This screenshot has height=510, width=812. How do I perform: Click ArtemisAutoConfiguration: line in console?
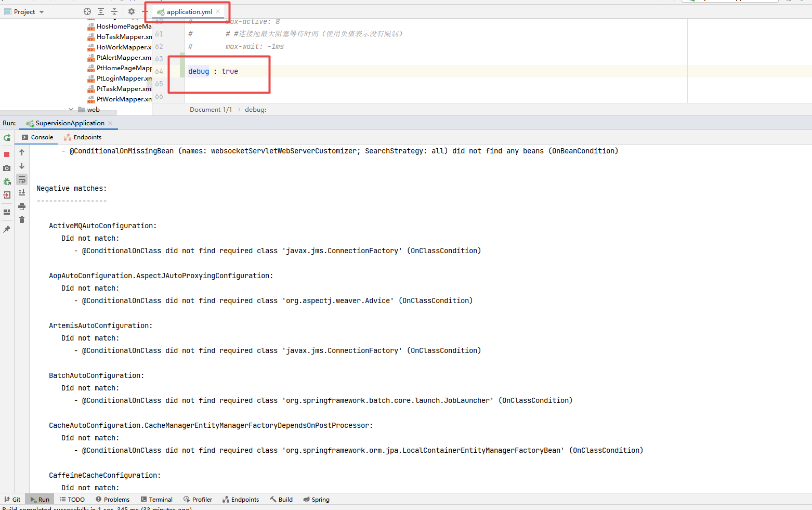(x=100, y=325)
